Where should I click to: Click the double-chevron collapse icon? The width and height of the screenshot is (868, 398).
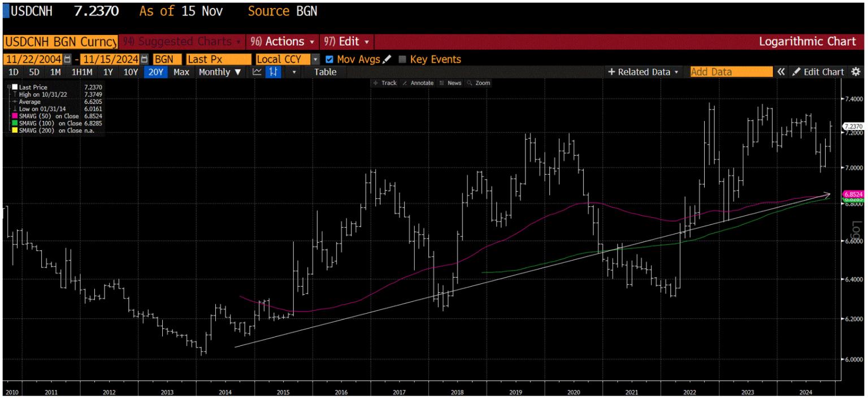point(781,72)
